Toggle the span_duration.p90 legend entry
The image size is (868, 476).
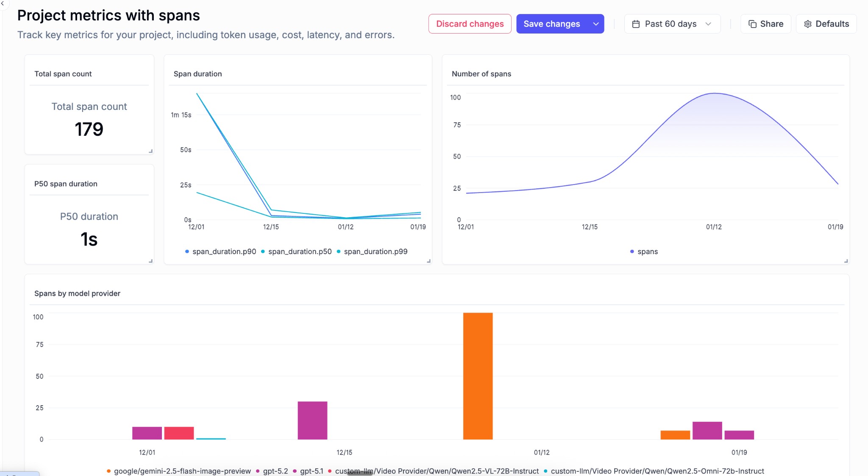pos(224,251)
